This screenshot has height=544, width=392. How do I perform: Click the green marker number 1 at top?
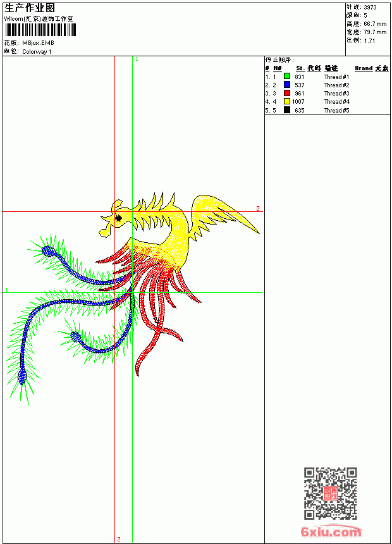(x=137, y=59)
